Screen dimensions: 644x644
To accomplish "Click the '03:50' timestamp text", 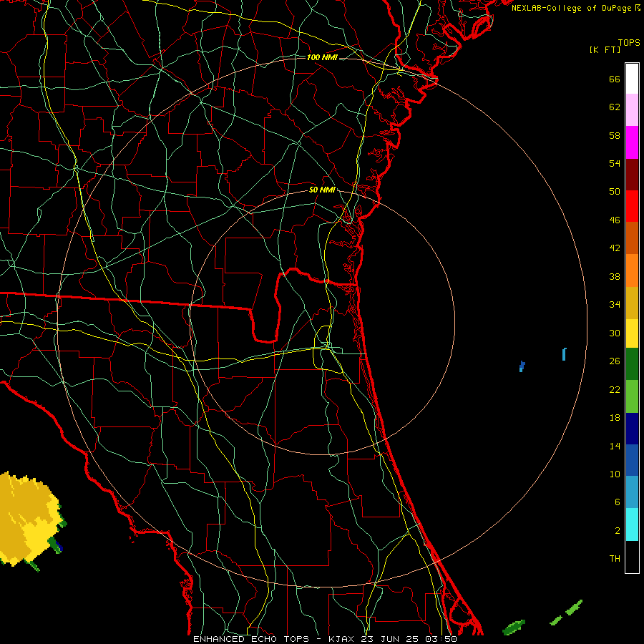I will coord(441,639).
